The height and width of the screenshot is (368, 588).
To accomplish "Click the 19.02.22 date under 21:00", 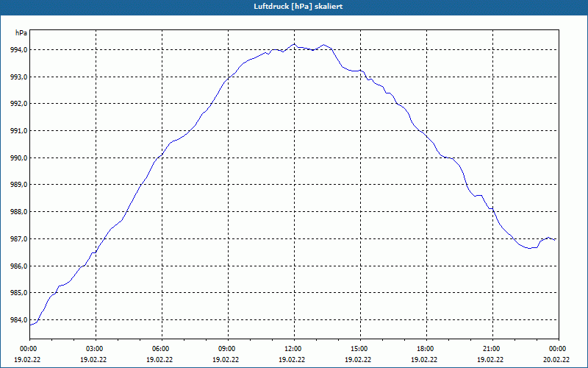I will coord(490,360).
